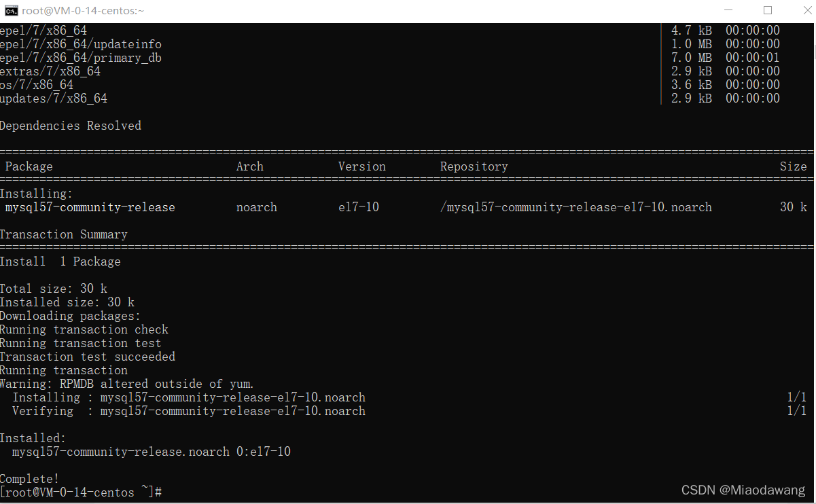Click the 'Complete!' output line

click(29, 479)
